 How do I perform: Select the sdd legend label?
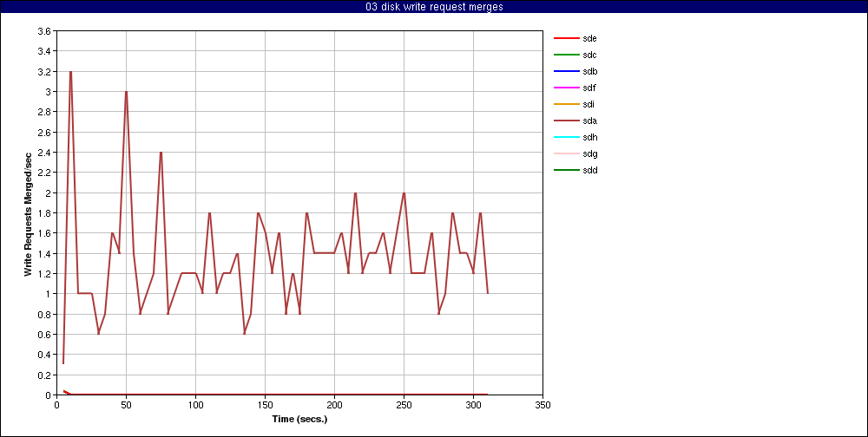tap(589, 170)
